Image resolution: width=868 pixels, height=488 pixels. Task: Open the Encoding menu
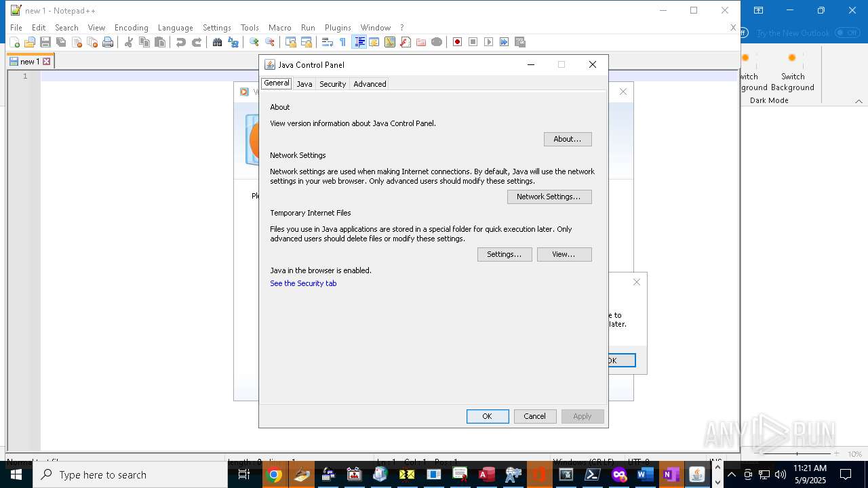point(131,28)
